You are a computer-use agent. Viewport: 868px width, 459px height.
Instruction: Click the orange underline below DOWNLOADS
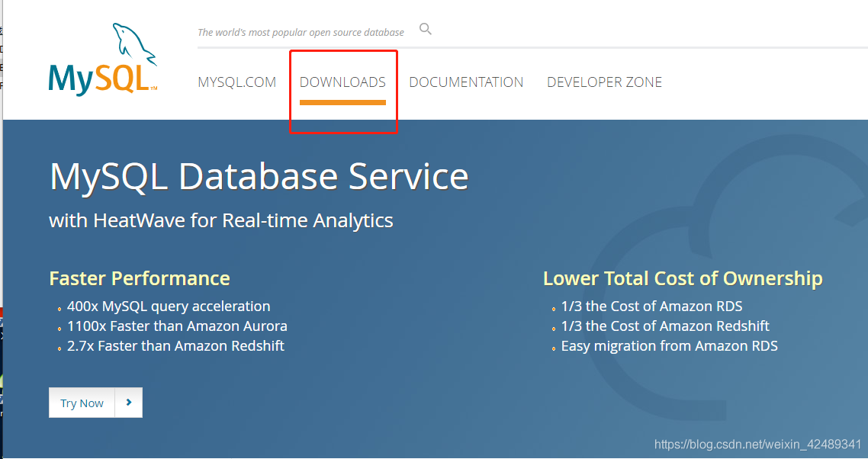click(343, 102)
